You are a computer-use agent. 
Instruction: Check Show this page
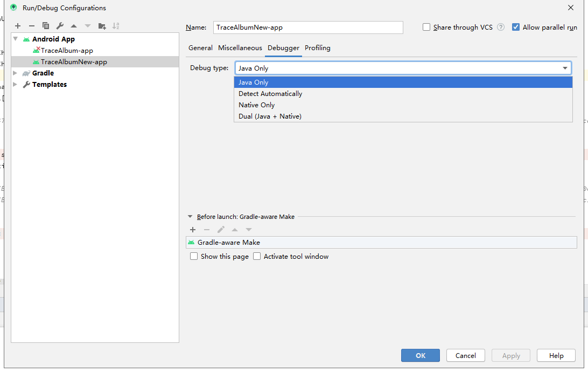coord(194,256)
